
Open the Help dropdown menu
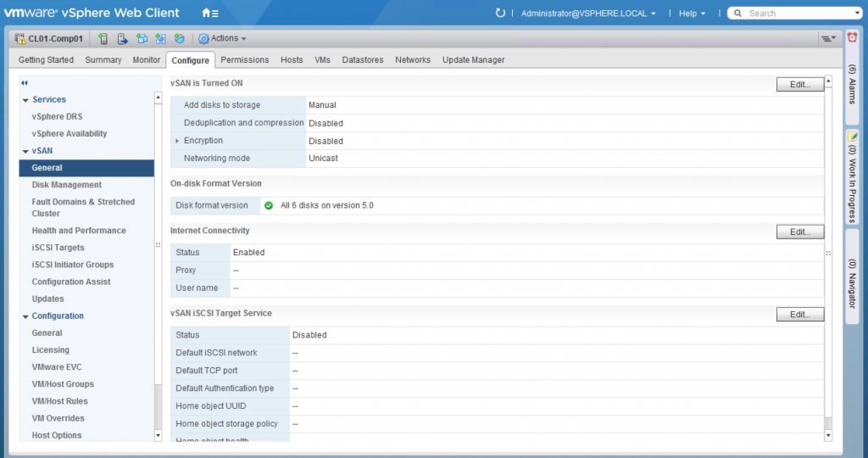(692, 14)
